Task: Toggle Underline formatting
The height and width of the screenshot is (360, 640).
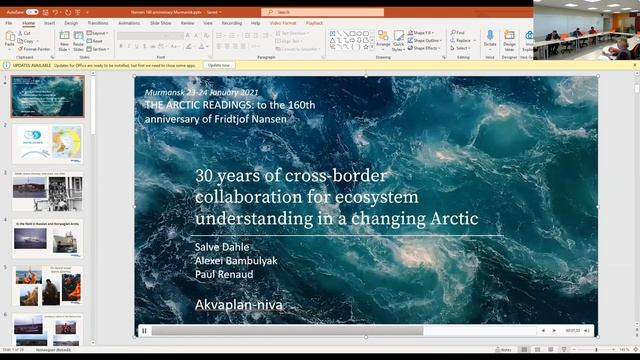Action: [136, 47]
